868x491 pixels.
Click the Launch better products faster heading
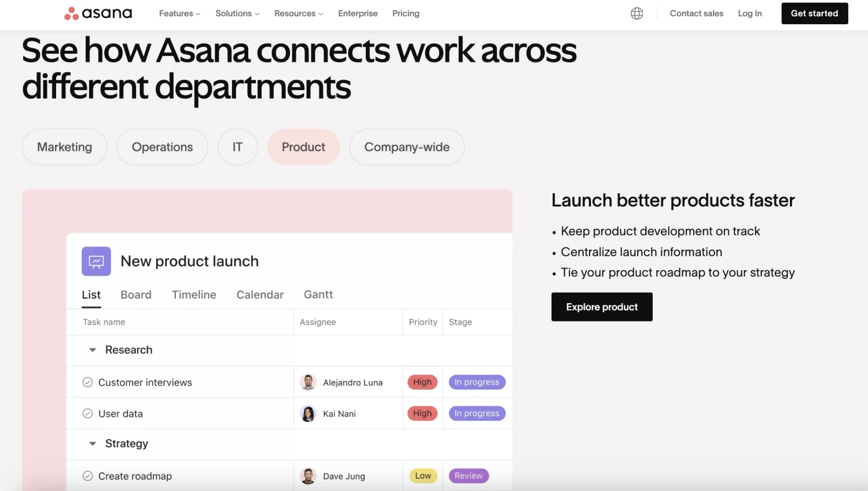click(x=673, y=200)
